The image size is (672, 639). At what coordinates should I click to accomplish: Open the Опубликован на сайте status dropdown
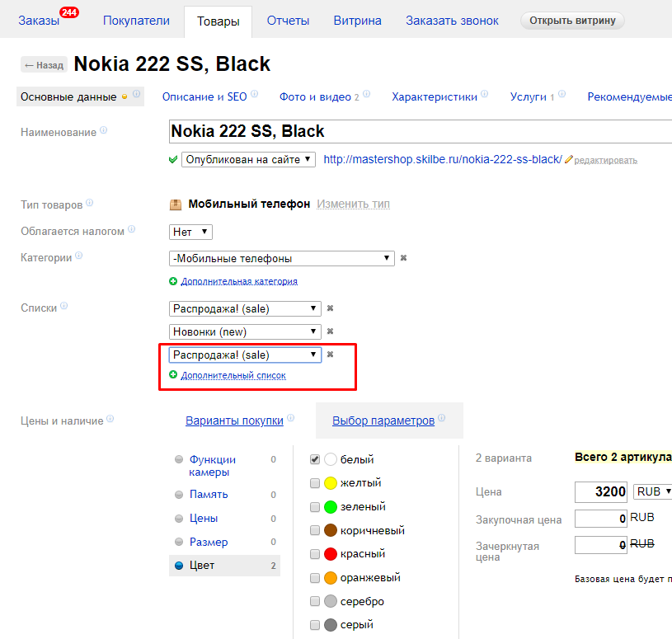[x=248, y=159]
